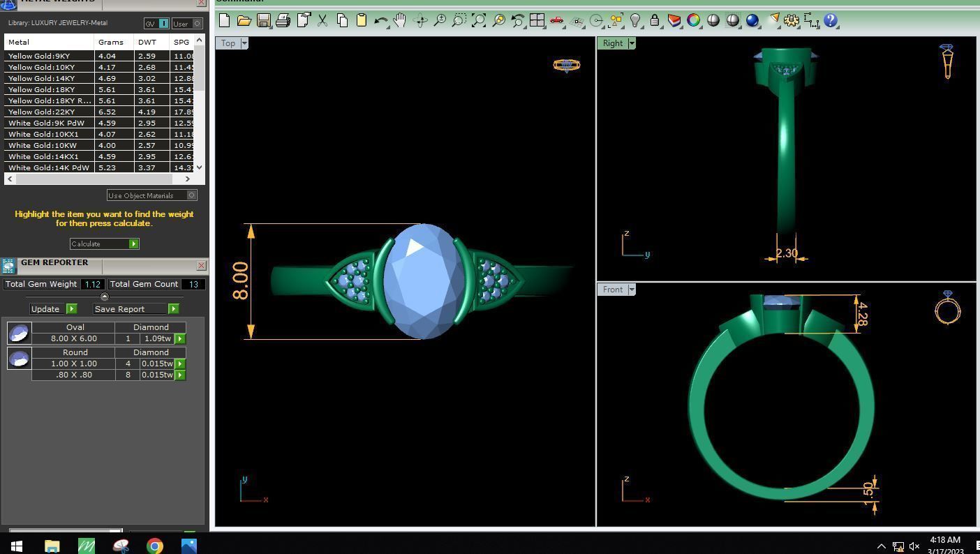Open the Front viewport dropdown arrow

(632, 290)
